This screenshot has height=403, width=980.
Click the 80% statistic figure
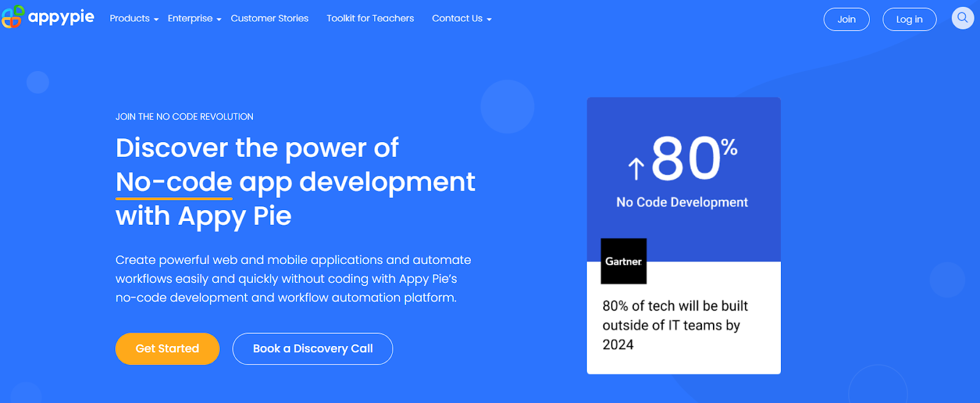tap(694, 158)
